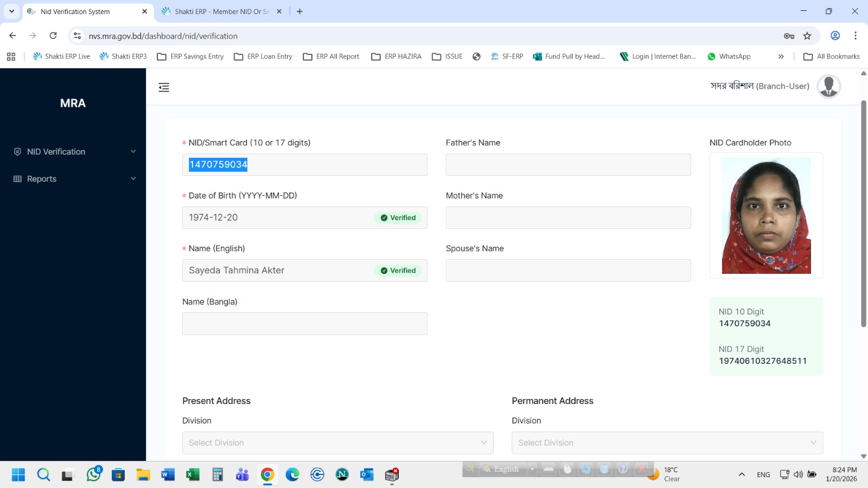Open the Fund Pull by Head bookmark
Image resolution: width=868 pixels, height=488 pixels.
click(x=569, y=56)
